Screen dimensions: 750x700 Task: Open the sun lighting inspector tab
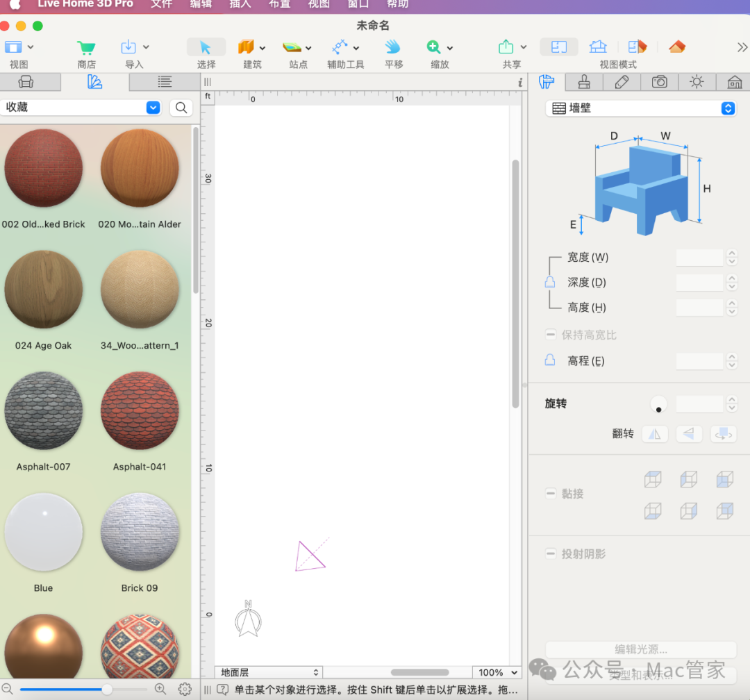[x=697, y=83]
